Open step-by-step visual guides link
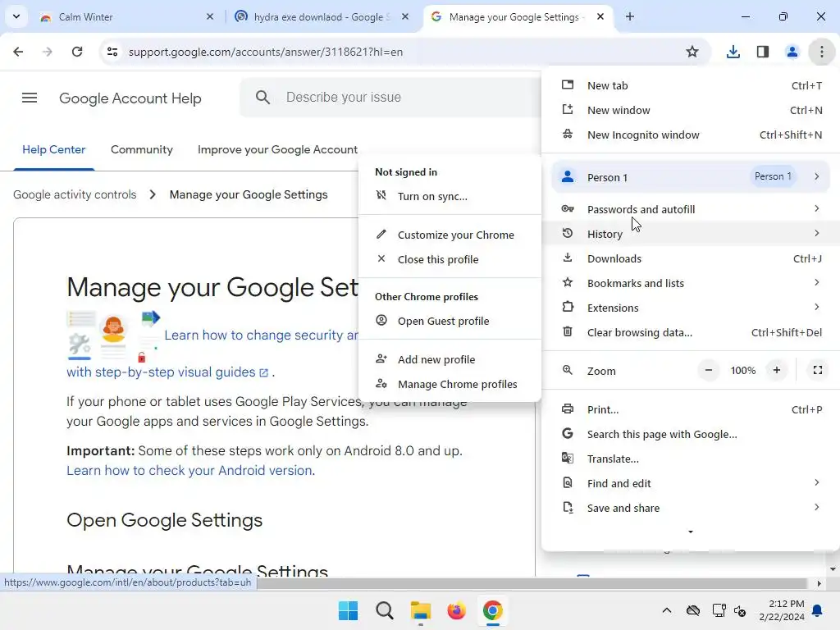Image resolution: width=840 pixels, height=630 pixels. point(167,372)
